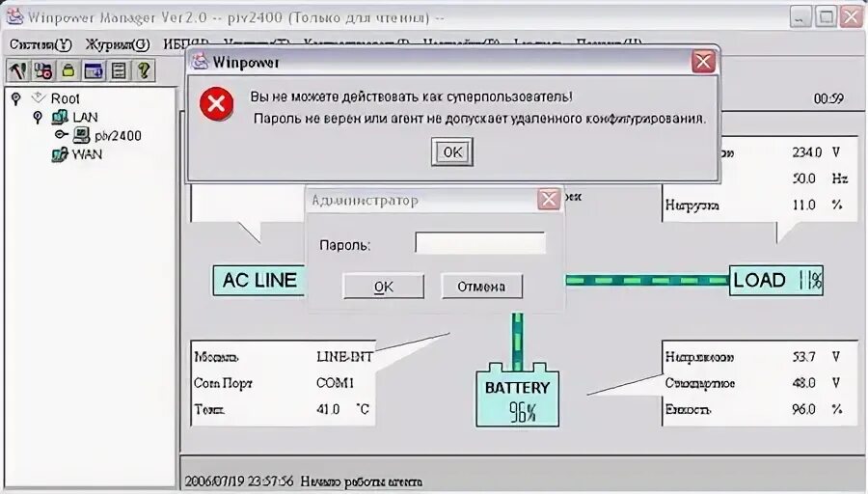Click the hammer and wrench tools toolbar icon
Viewport: 868px width, 494px height.
[18, 70]
